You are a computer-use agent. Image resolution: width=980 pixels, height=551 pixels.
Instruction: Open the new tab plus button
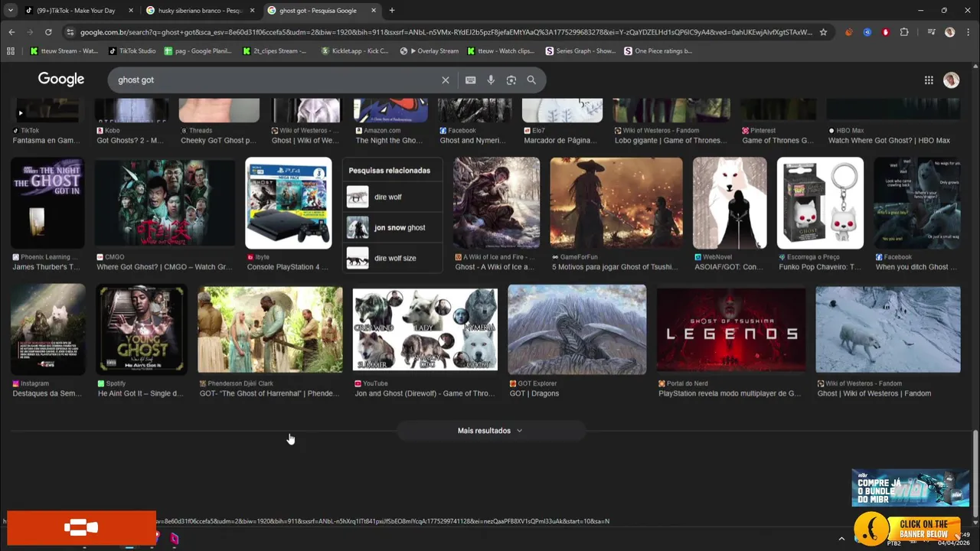point(392,11)
